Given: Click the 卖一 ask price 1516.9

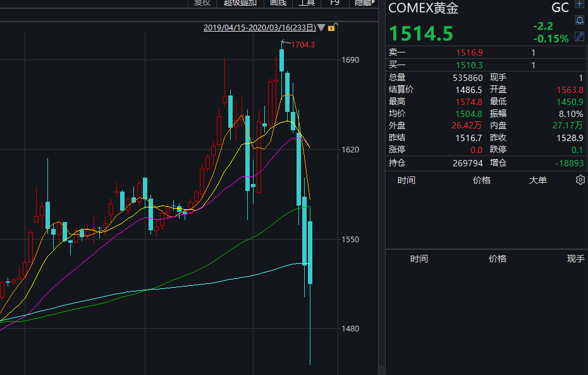Looking at the screenshot, I should [469, 52].
